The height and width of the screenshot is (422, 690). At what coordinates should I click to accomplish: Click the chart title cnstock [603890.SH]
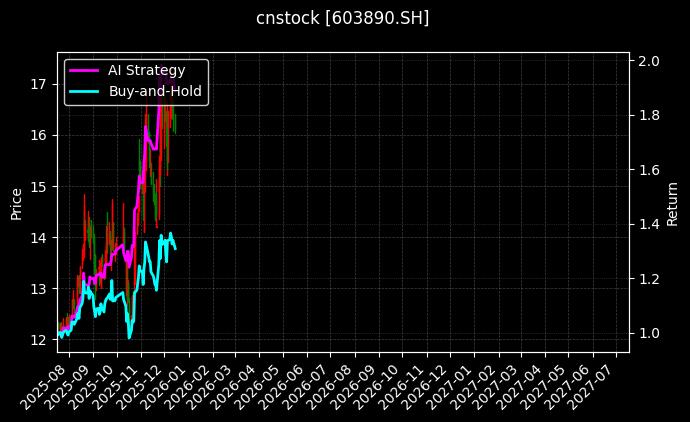point(343,19)
